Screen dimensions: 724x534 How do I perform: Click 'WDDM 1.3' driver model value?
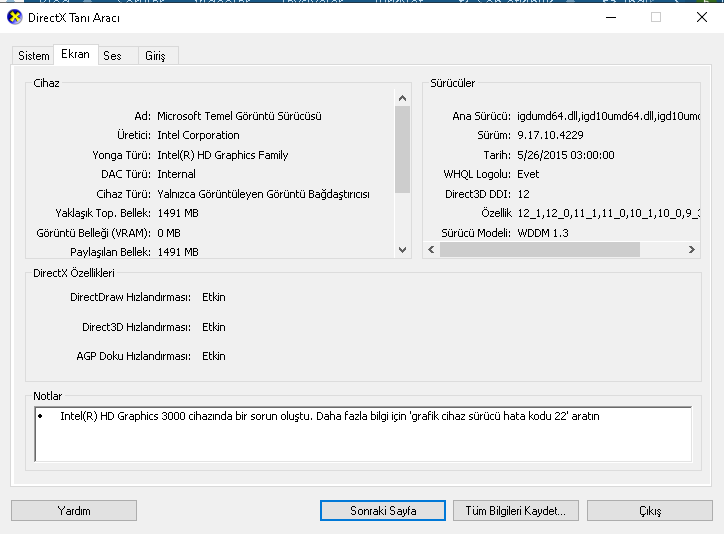pyautogui.click(x=543, y=233)
